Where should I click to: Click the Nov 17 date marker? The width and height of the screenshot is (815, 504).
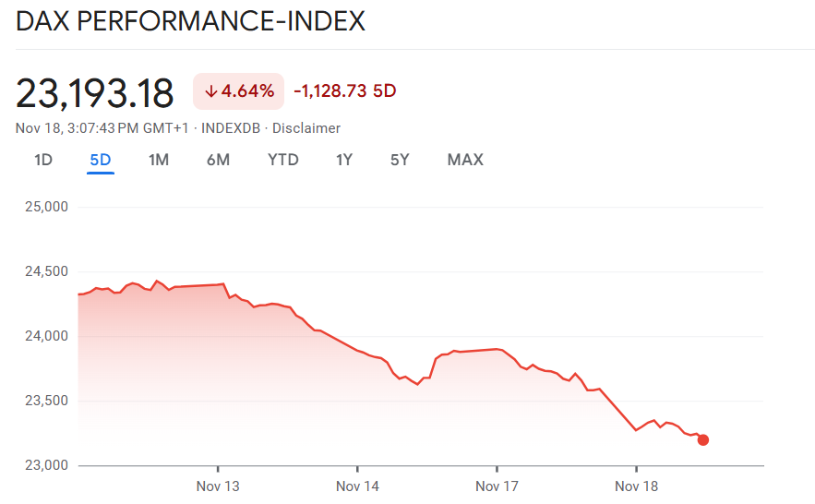[497, 486]
